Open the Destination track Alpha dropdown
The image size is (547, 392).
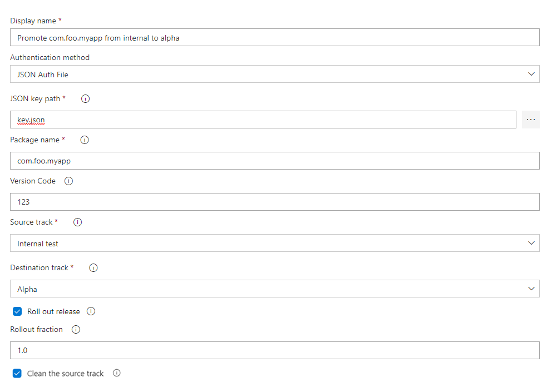tap(274, 289)
